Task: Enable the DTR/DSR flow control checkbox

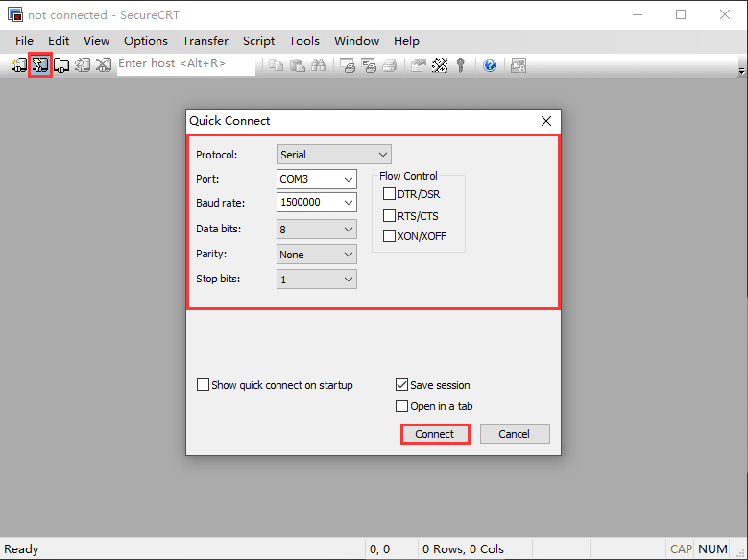Action: 390,194
